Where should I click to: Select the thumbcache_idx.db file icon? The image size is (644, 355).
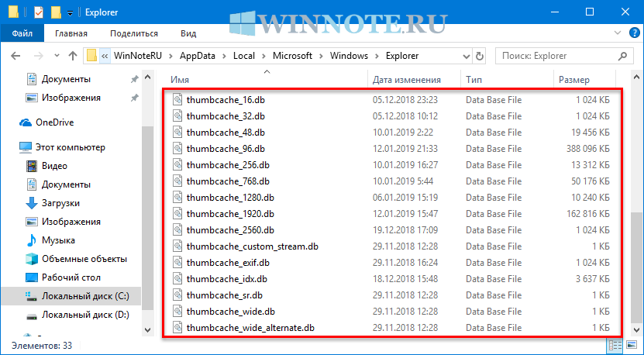pyautogui.click(x=176, y=278)
